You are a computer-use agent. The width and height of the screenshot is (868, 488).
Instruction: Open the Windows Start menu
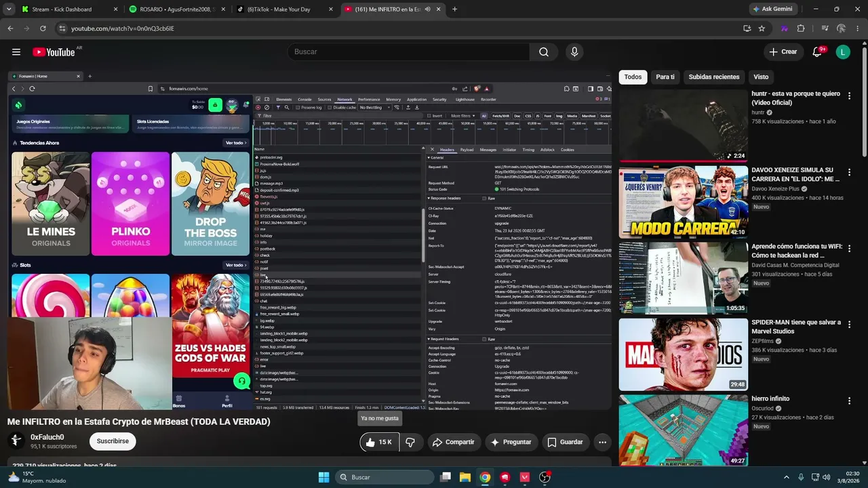(323, 477)
